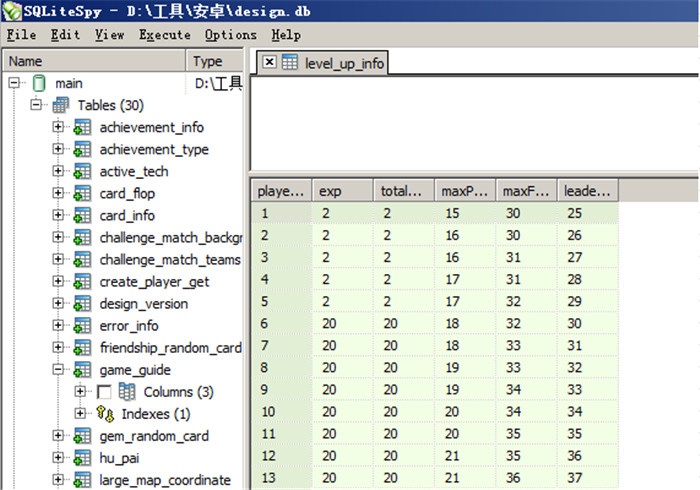Click the gem_random_card table icon

tap(82, 436)
